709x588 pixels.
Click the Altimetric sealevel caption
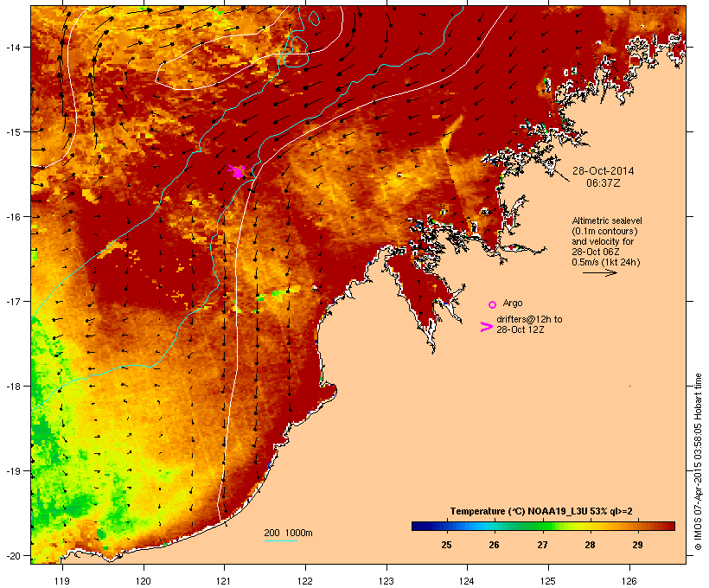tap(607, 220)
